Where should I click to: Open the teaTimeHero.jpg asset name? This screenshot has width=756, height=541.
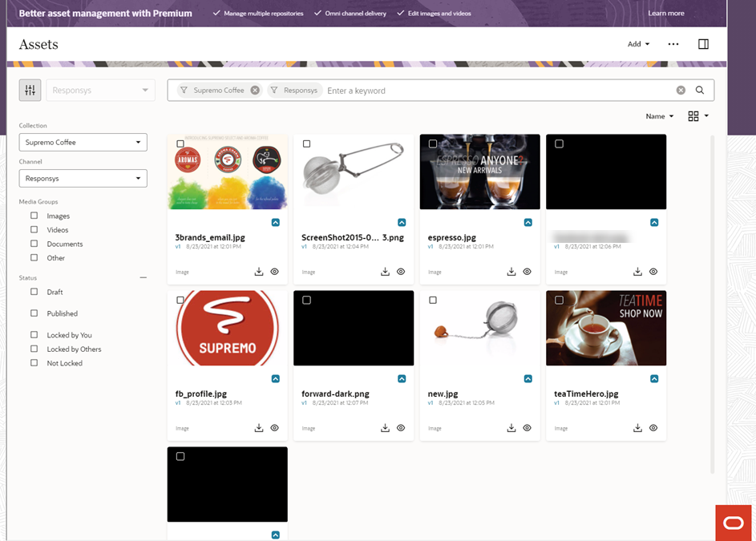(x=586, y=394)
